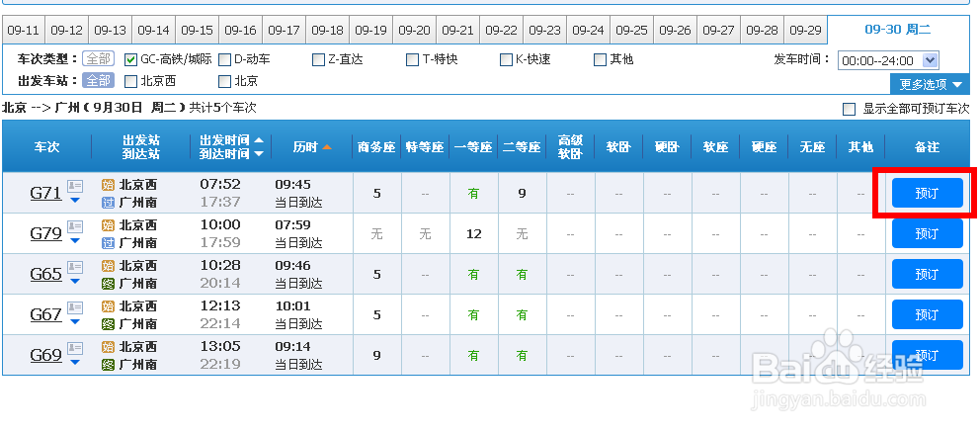Image resolution: width=980 pixels, height=433 pixels.
Task: Open the G67 passenger info card icon
Action: (75, 308)
